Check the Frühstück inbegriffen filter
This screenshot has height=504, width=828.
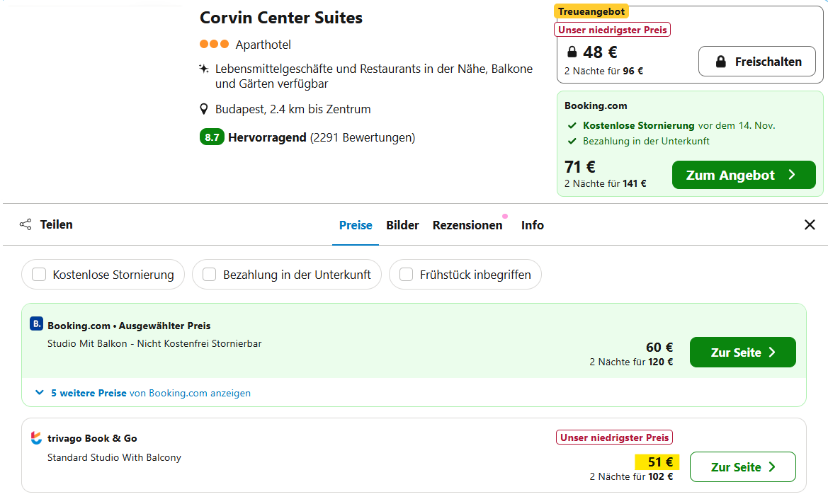pos(407,275)
